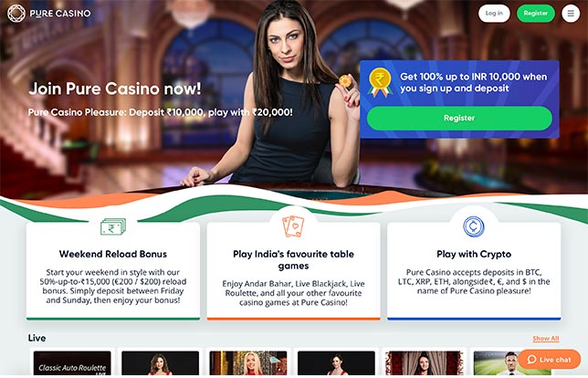Screen dimensions: 588x378
Task: Open the hamburger menu icon
Action: click(x=571, y=14)
